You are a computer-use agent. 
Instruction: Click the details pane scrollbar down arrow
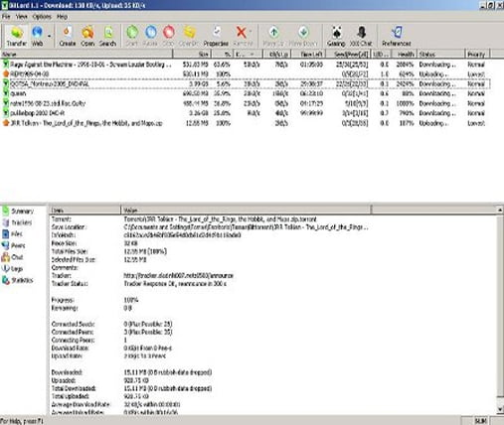[x=500, y=410]
